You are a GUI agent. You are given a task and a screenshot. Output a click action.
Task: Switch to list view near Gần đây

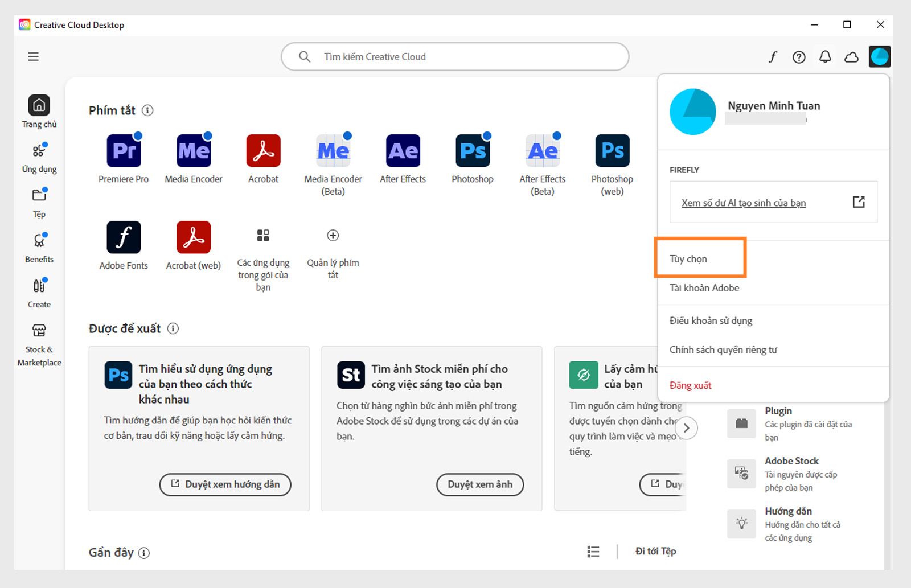tap(592, 551)
